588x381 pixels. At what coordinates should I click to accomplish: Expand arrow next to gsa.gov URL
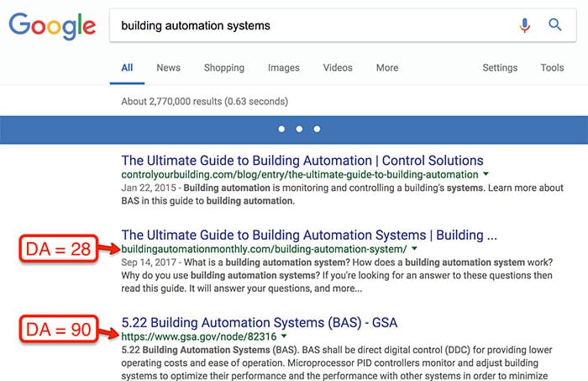(284, 336)
